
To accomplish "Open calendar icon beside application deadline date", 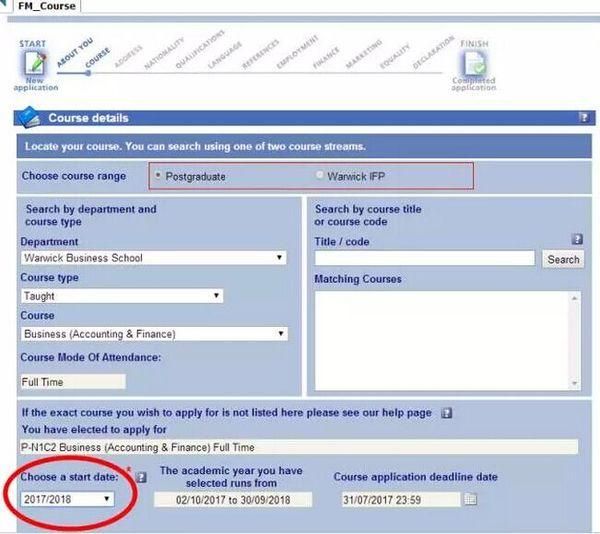I will coord(471,499).
